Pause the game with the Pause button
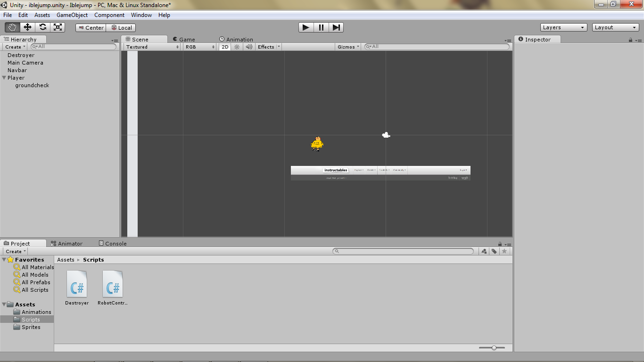The image size is (644, 362). click(x=321, y=27)
